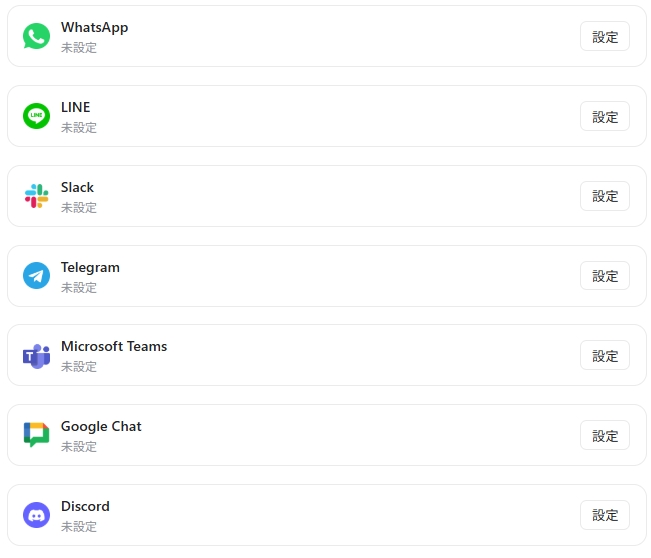Click the Telegram paper plane icon
651x558 pixels.
click(x=36, y=276)
